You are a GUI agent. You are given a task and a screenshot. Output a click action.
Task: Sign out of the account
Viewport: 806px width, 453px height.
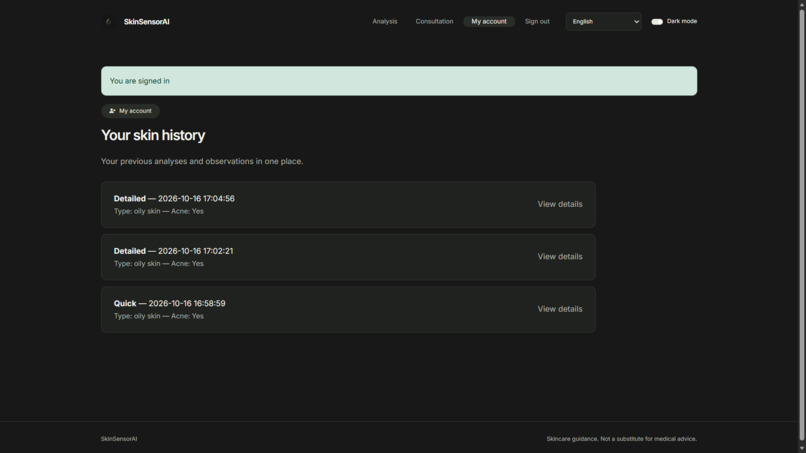click(537, 22)
